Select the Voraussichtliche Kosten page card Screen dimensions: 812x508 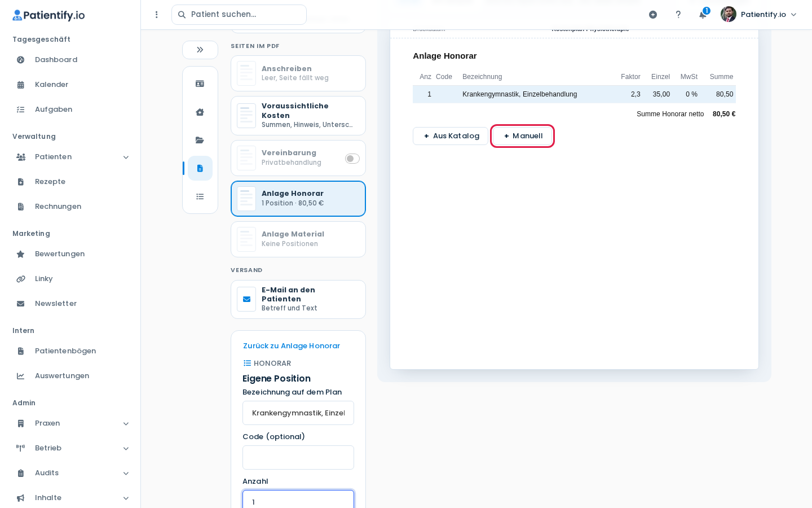[298, 116]
